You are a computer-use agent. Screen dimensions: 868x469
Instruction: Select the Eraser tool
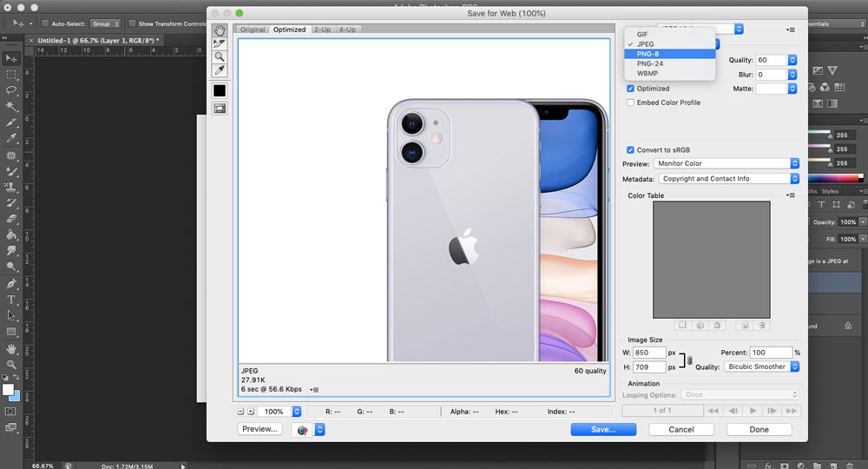(x=10, y=219)
